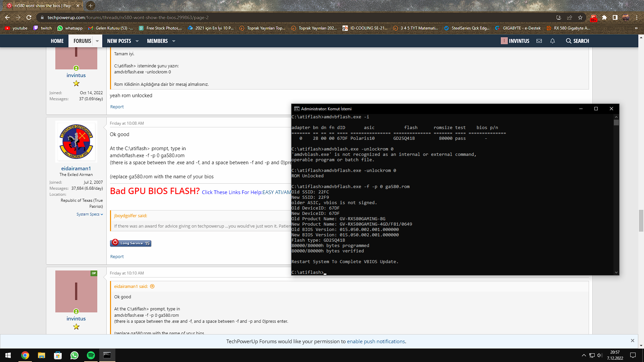Expand System Specs for eidairaman1
Screen dimensions: 644x362
(x=90, y=214)
